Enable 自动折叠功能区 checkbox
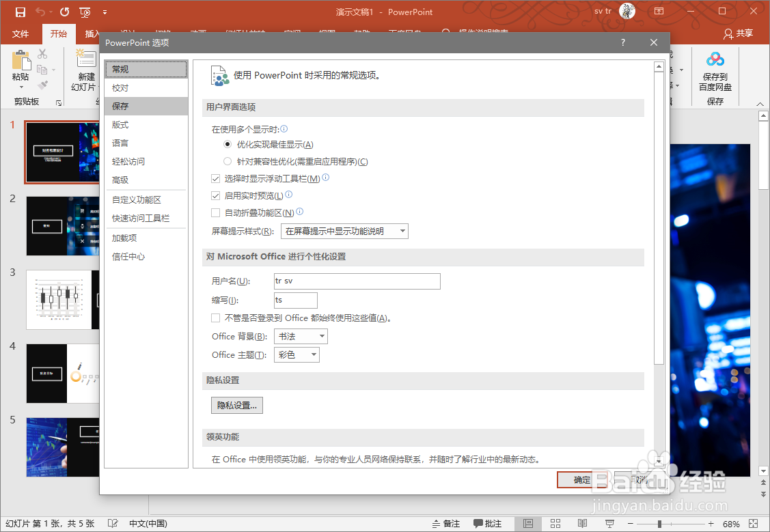 point(215,212)
